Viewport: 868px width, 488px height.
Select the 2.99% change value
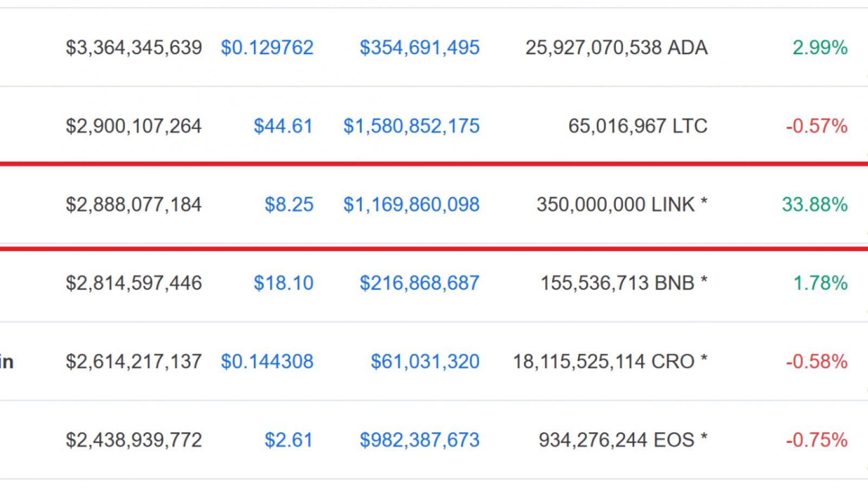coord(820,48)
